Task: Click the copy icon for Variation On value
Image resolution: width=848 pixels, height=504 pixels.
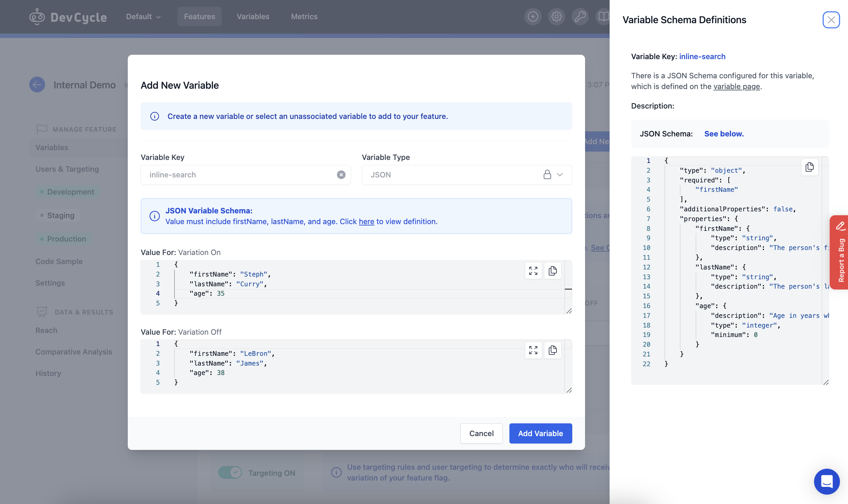Action: pyautogui.click(x=552, y=270)
